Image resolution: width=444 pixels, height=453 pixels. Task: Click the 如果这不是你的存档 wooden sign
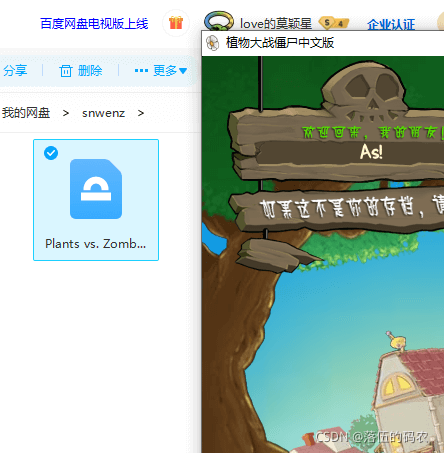click(337, 210)
